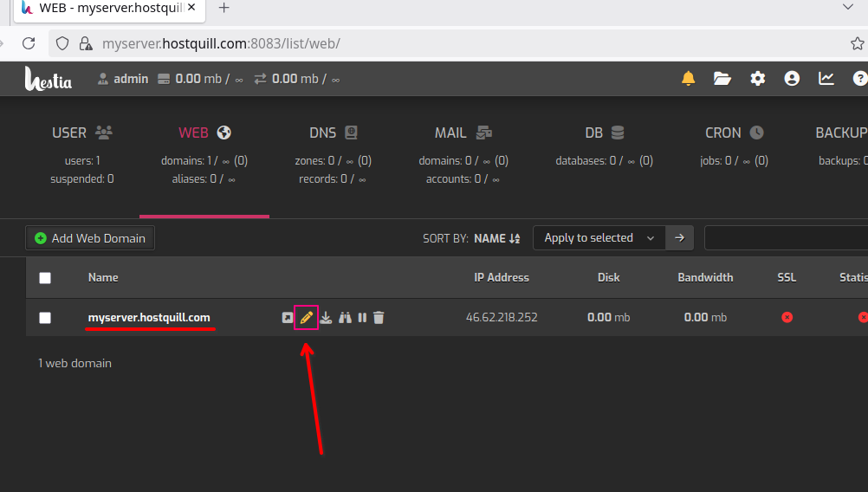This screenshot has width=868, height=492.
Task: Click the download site logs icon
Action: tap(326, 318)
